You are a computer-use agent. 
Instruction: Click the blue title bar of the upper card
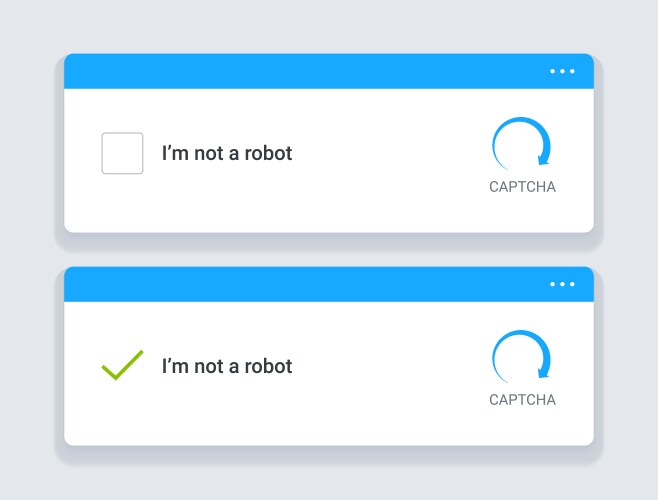click(300, 71)
